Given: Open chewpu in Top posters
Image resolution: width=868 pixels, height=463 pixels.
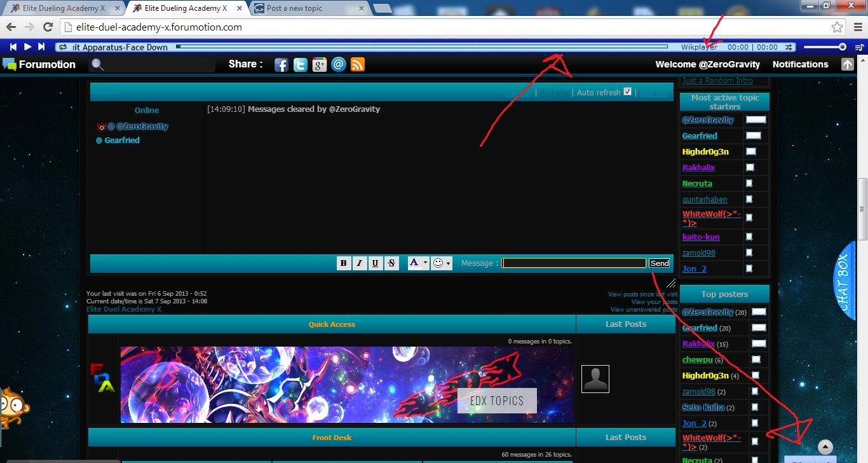Looking at the screenshot, I should tap(697, 360).
